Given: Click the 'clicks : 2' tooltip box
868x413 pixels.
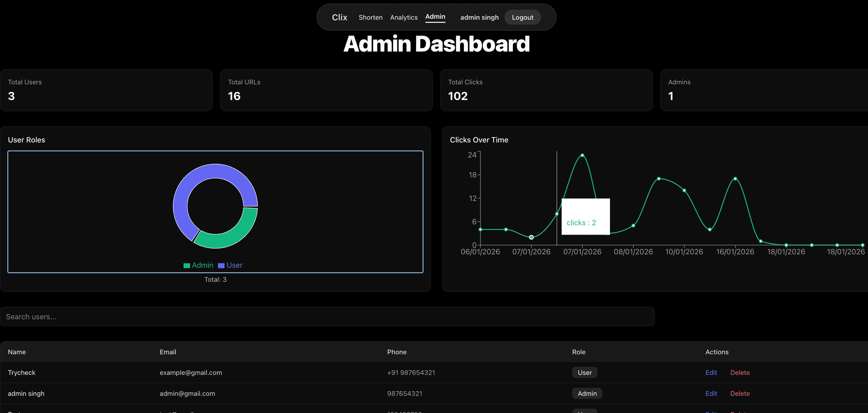Looking at the screenshot, I should coord(586,216).
